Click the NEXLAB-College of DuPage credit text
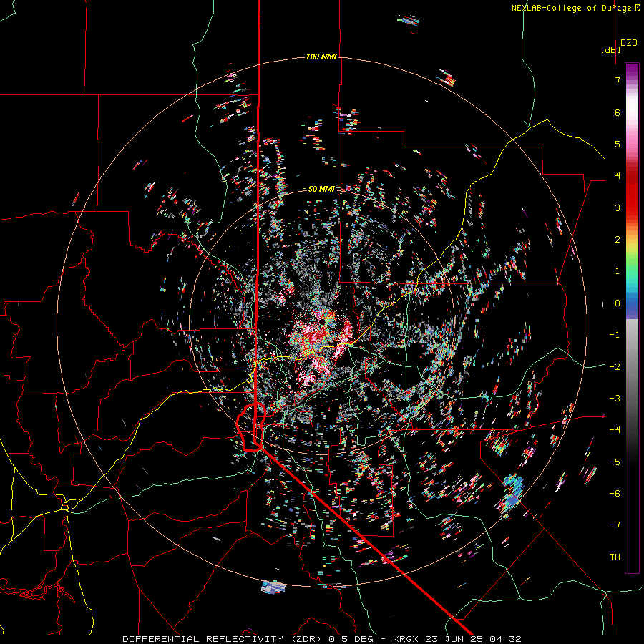644x644 pixels. coord(575,8)
